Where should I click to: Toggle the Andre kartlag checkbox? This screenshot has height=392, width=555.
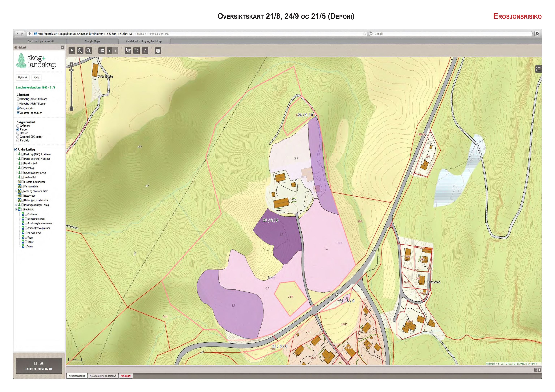(x=16, y=149)
